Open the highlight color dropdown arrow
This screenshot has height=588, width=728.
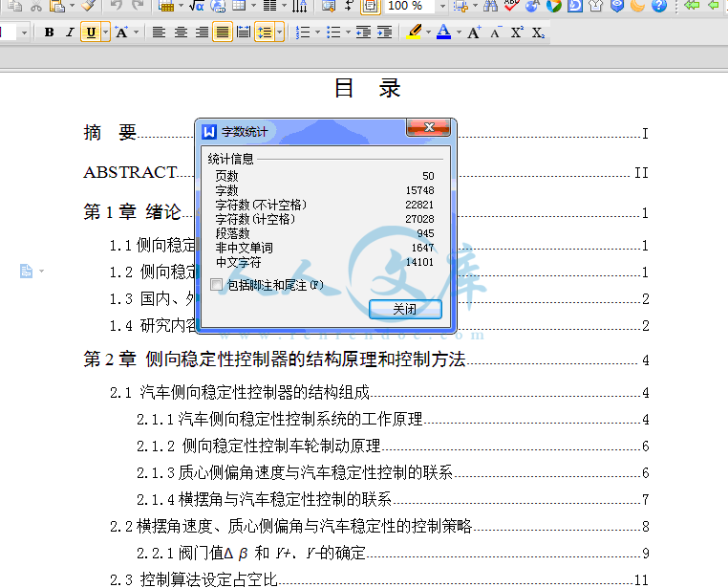point(428,33)
